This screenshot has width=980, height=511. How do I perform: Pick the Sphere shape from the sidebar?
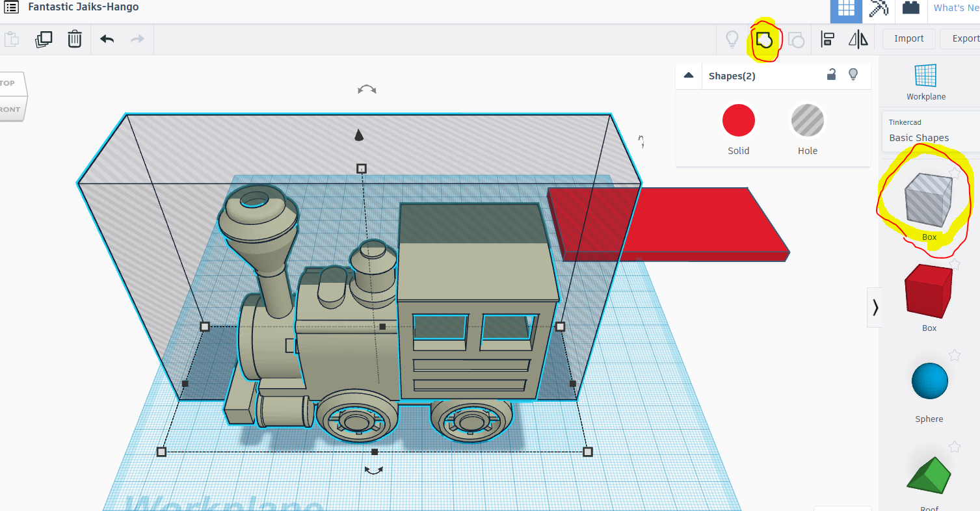coord(929,381)
